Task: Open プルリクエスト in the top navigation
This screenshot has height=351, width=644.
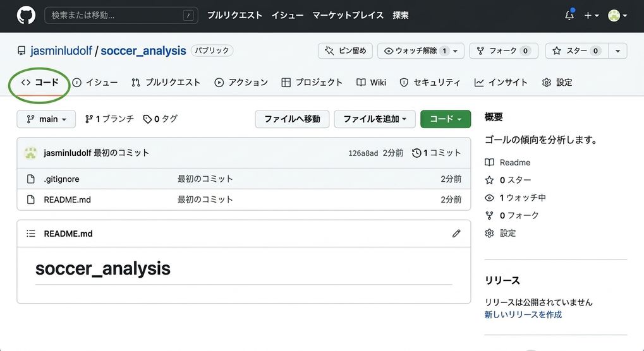Action: [234, 15]
